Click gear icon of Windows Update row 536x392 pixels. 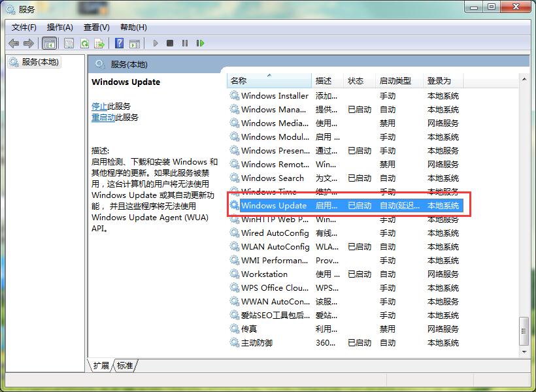235,205
